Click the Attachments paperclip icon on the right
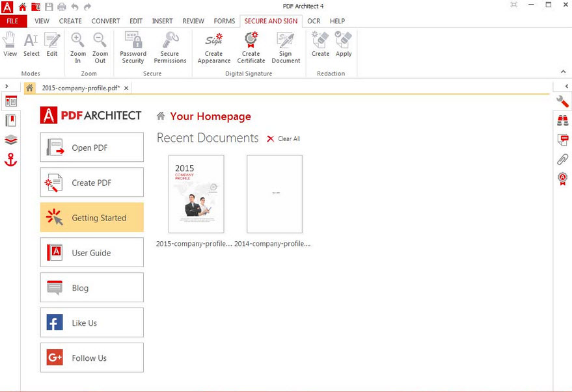This screenshot has height=392, width=572. coord(562,159)
